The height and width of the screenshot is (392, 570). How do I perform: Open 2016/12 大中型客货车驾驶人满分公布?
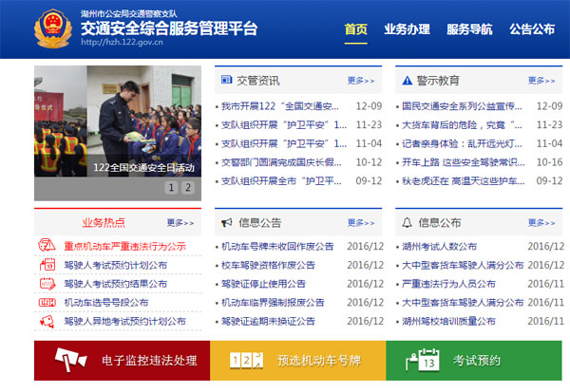[x=463, y=265]
